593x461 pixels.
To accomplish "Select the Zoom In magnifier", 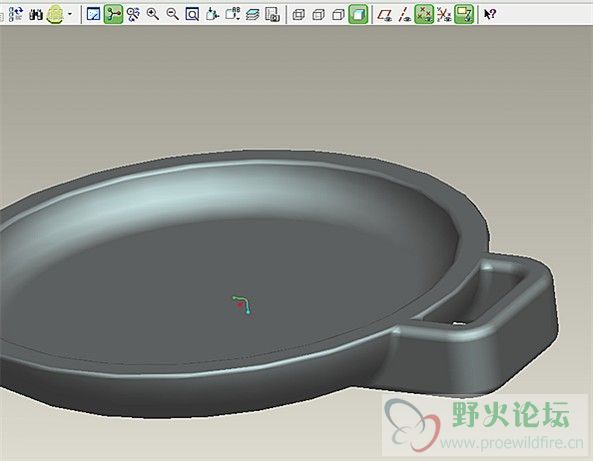I will (x=153, y=14).
